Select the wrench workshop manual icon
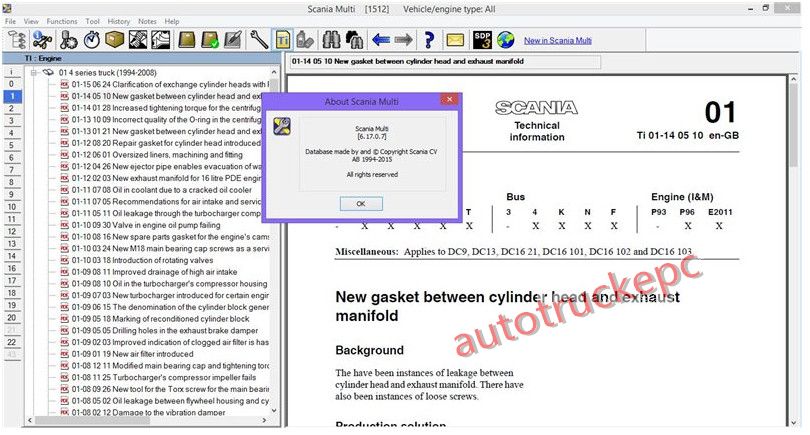Image resolution: width=810 pixels, height=435 pixels. [x=259, y=40]
